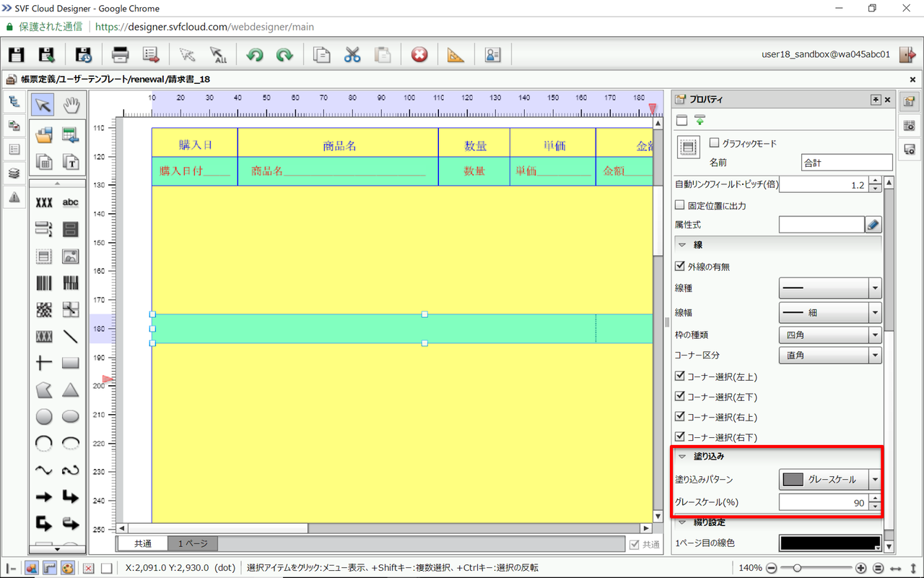Switch to the 1ページ tab
924x578 pixels.
(193, 544)
